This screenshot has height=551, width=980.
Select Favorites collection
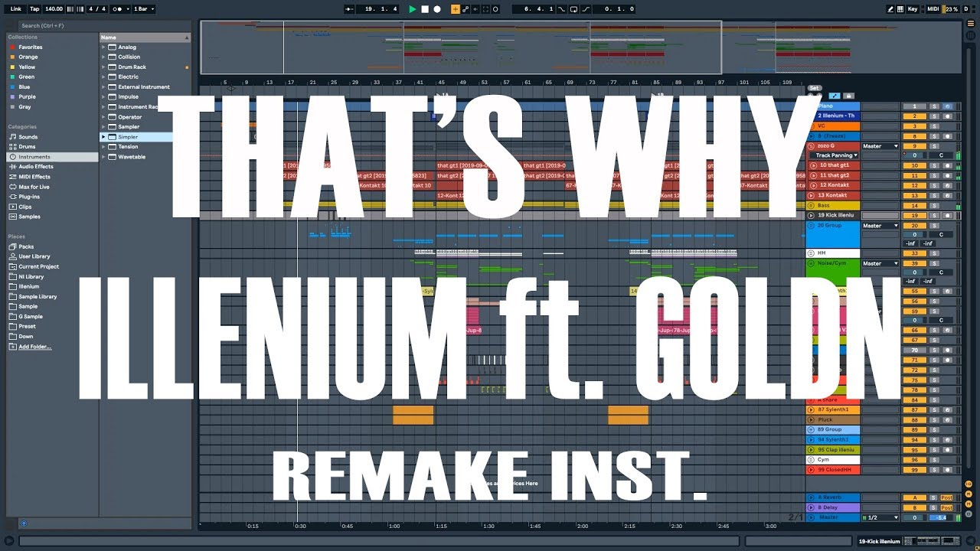click(30, 47)
